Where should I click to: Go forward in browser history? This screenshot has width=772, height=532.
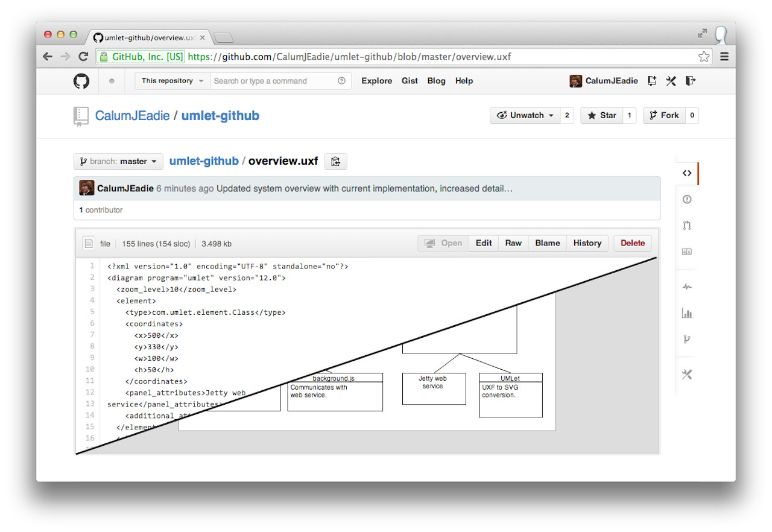(x=65, y=57)
